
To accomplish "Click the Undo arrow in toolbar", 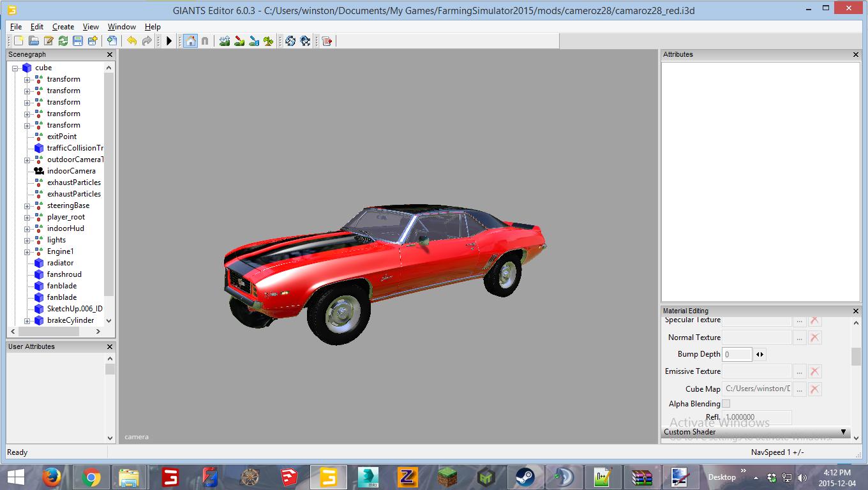I will click(131, 41).
